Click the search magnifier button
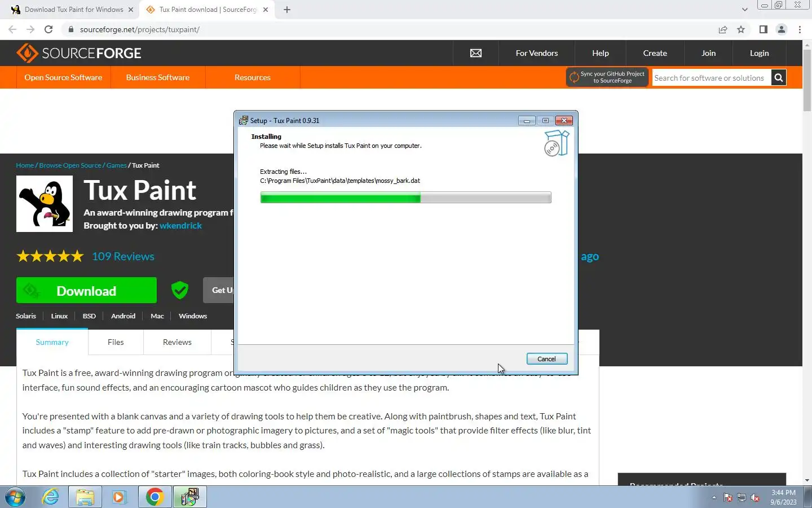 [779, 78]
